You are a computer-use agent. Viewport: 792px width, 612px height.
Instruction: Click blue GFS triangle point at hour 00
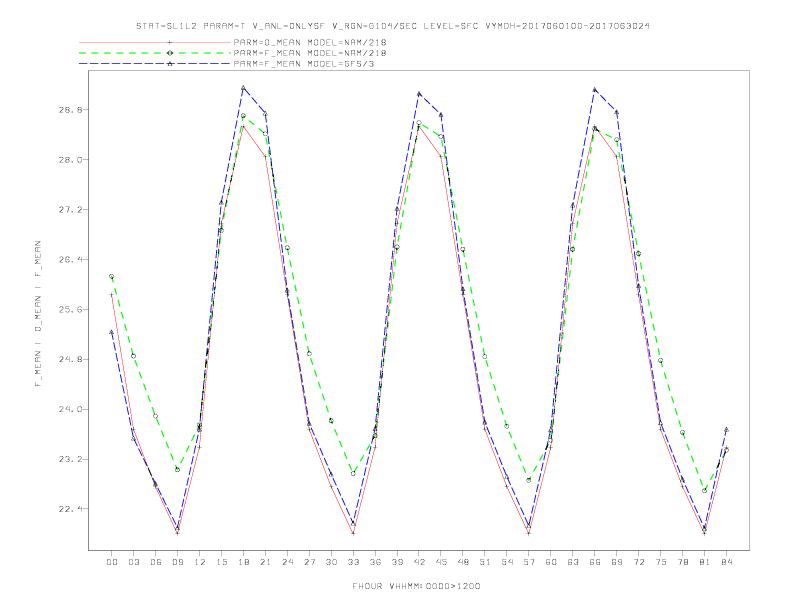point(112,332)
